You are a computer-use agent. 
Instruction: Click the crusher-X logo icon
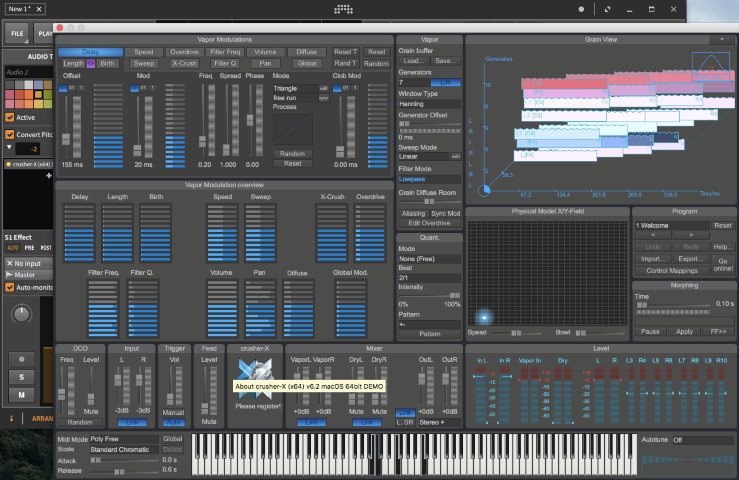coord(255,370)
